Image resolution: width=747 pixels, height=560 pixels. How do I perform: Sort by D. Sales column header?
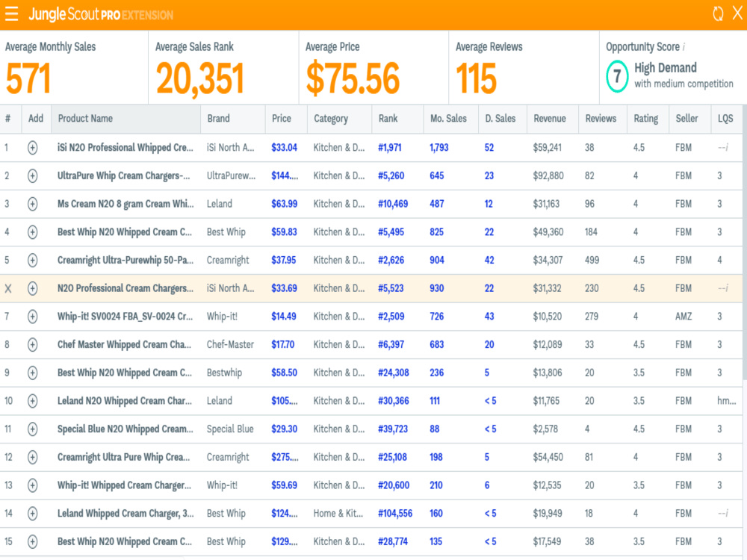pos(503,119)
